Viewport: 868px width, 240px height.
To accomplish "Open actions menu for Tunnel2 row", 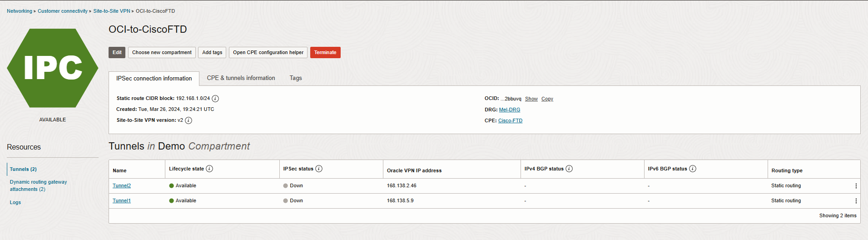I will 856,186.
